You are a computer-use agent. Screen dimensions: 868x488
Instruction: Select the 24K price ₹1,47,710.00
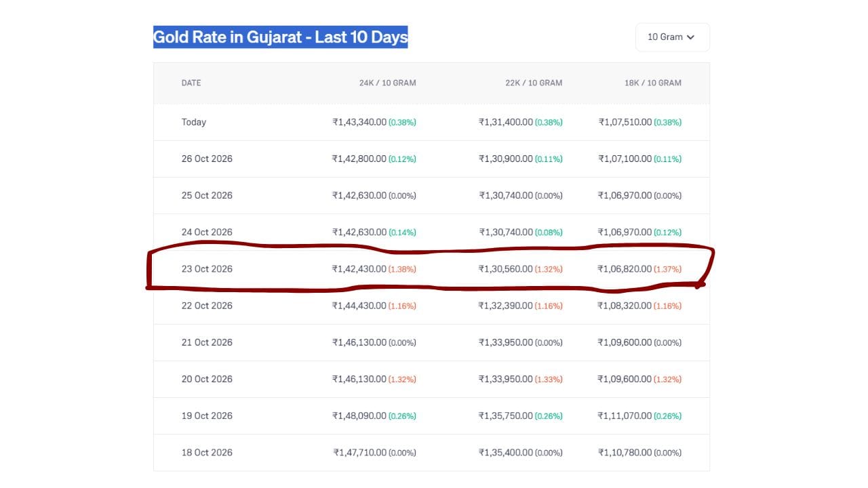pyautogui.click(x=359, y=452)
